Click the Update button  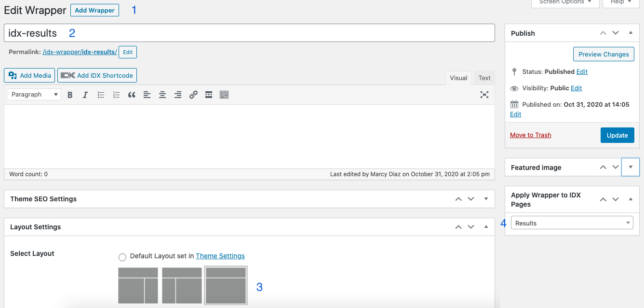(x=617, y=135)
